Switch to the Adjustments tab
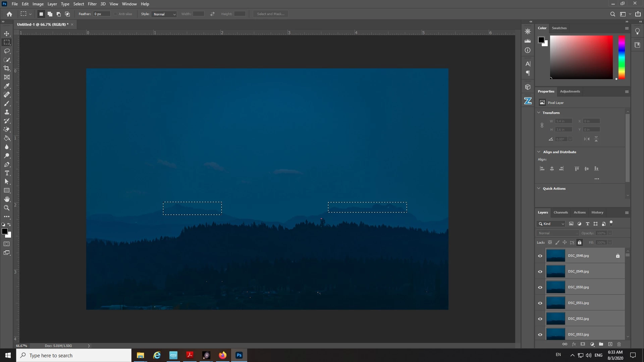 point(570,91)
